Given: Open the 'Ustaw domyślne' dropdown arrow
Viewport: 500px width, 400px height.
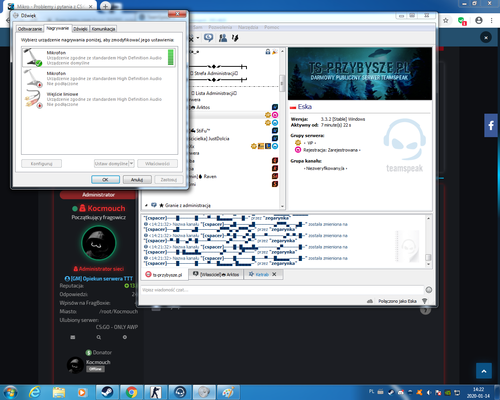Looking at the screenshot, I should [131, 163].
